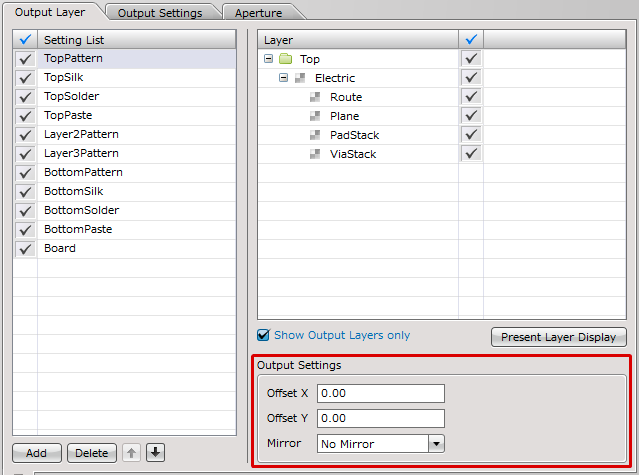Toggle the Route layer checkbox
Viewport: 639px width, 475px height.
471,97
